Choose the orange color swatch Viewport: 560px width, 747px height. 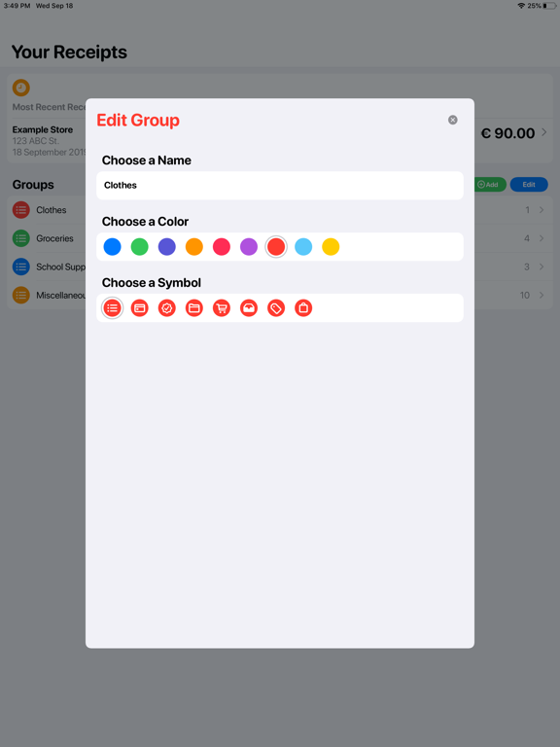tap(194, 247)
